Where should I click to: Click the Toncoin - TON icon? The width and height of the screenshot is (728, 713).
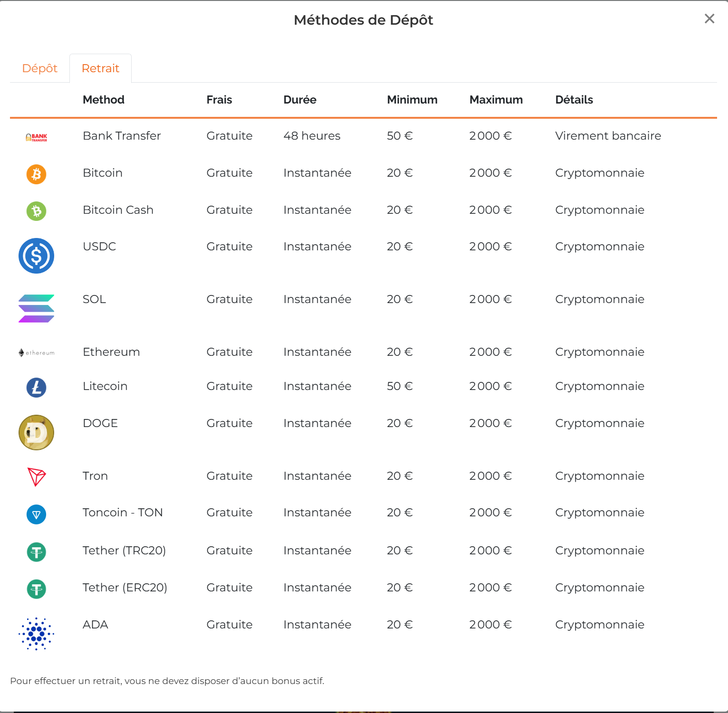point(36,514)
